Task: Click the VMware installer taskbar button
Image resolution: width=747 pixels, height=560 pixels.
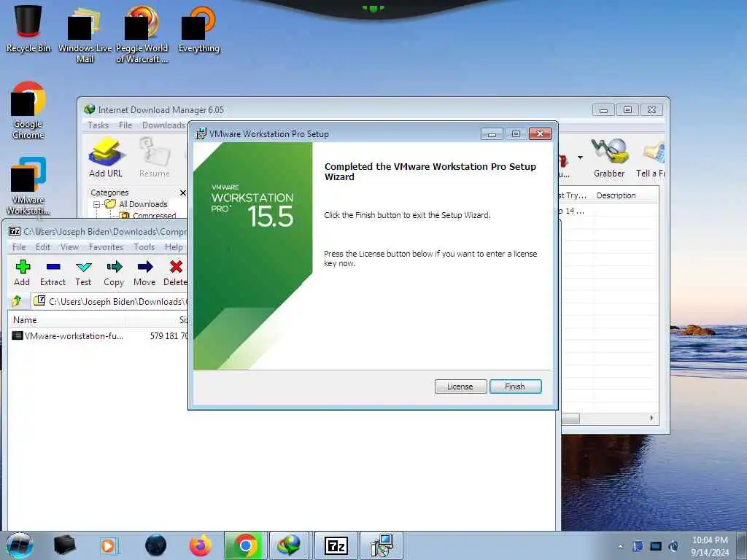Action: point(381,545)
